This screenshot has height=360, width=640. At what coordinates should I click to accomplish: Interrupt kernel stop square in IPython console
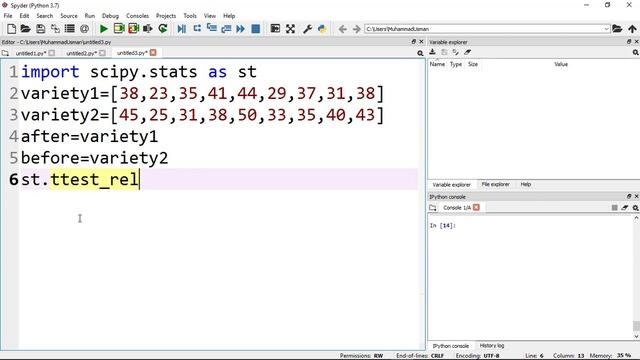614,208
